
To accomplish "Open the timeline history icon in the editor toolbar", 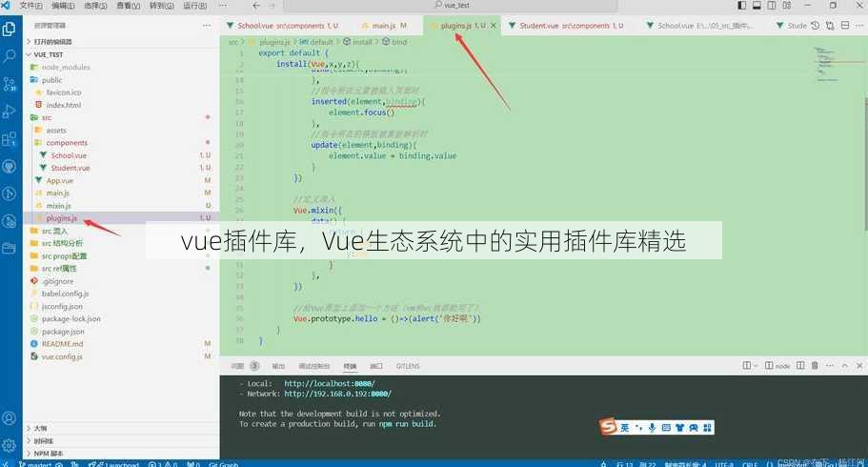I will point(815,26).
